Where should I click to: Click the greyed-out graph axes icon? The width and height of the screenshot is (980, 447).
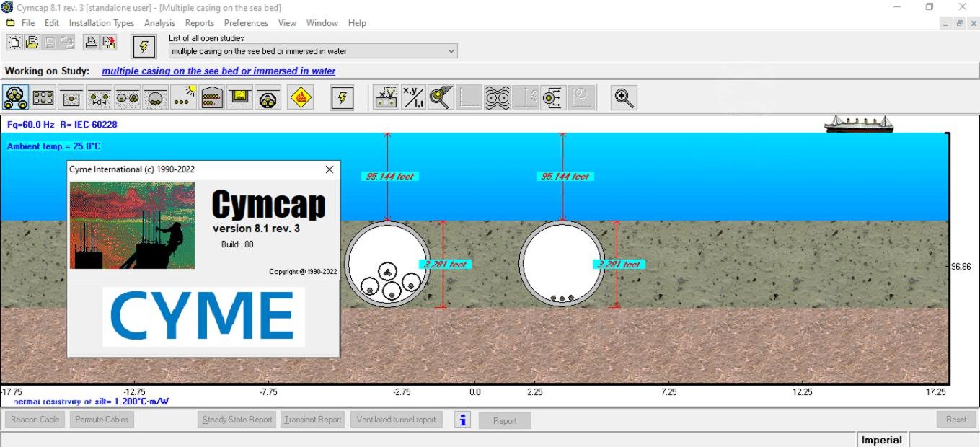[x=469, y=97]
